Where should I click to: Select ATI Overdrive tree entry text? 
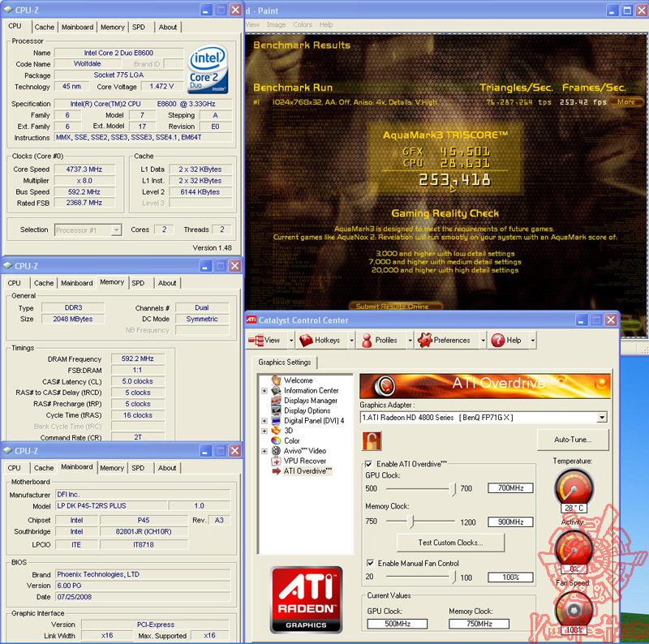pyautogui.click(x=307, y=471)
